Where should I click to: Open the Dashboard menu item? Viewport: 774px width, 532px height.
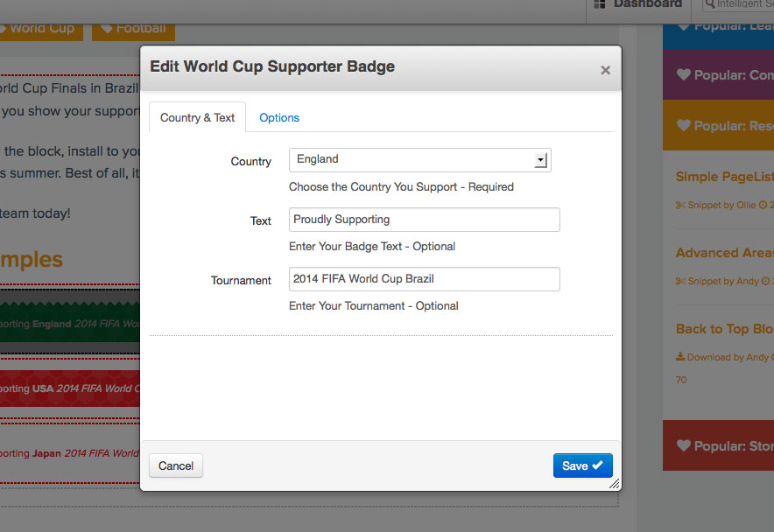coord(637,4)
